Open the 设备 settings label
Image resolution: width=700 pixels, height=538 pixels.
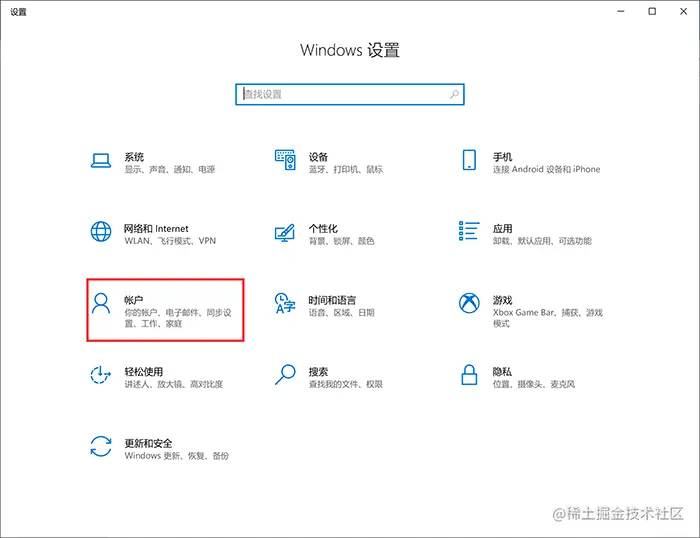point(318,157)
